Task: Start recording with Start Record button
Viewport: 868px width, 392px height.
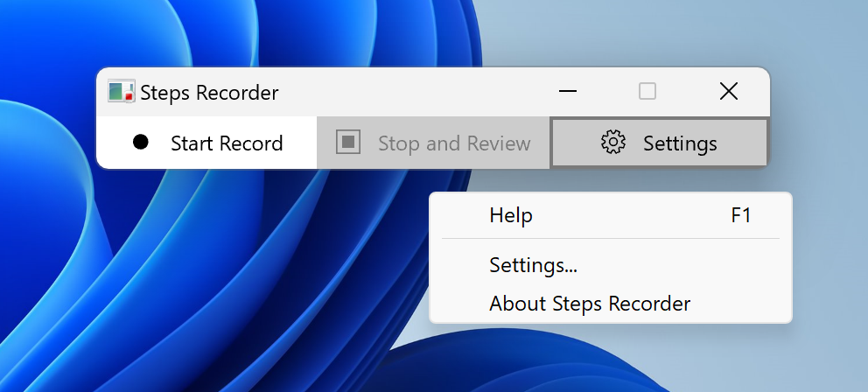Action: click(207, 143)
